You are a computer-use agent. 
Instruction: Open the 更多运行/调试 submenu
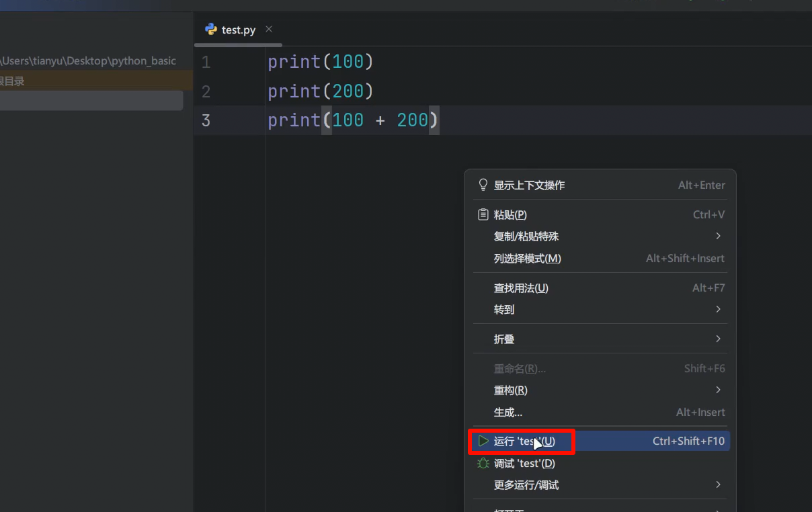pyautogui.click(x=600, y=485)
